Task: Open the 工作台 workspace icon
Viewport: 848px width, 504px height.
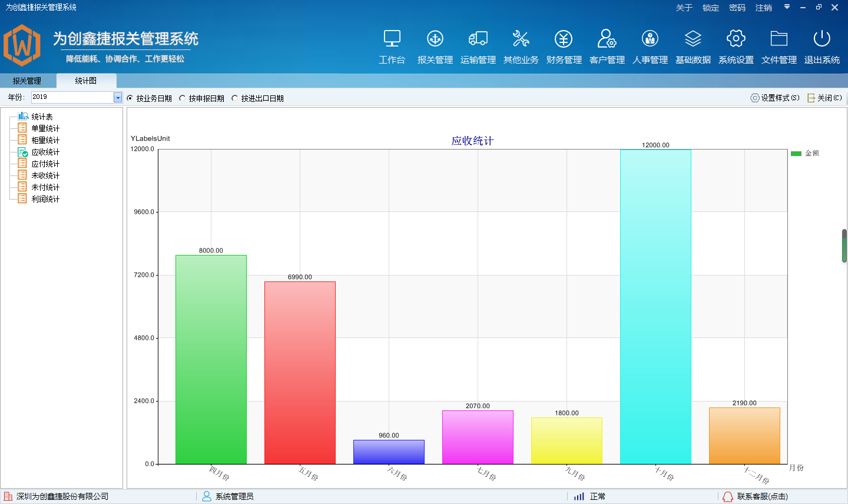Action: pyautogui.click(x=392, y=46)
